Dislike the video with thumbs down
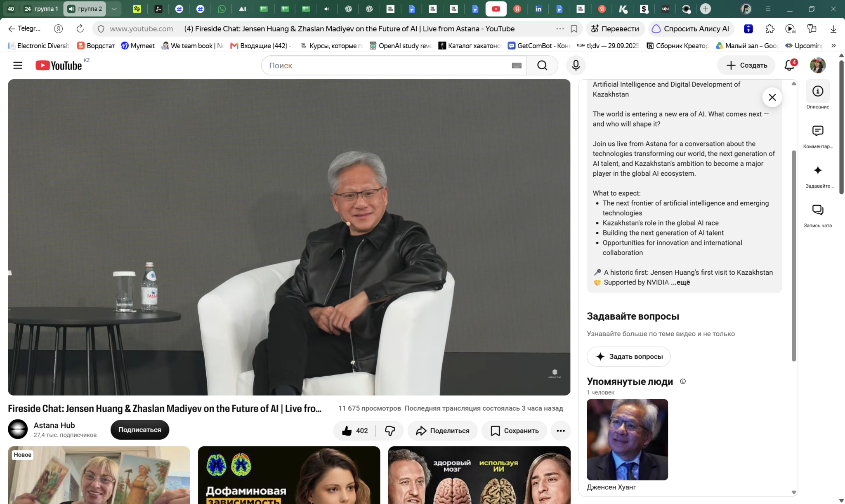The height and width of the screenshot is (504, 845). click(x=389, y=431)
